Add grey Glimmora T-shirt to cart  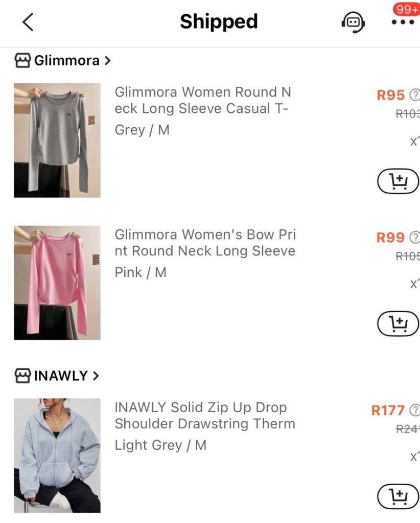[398, 181]
